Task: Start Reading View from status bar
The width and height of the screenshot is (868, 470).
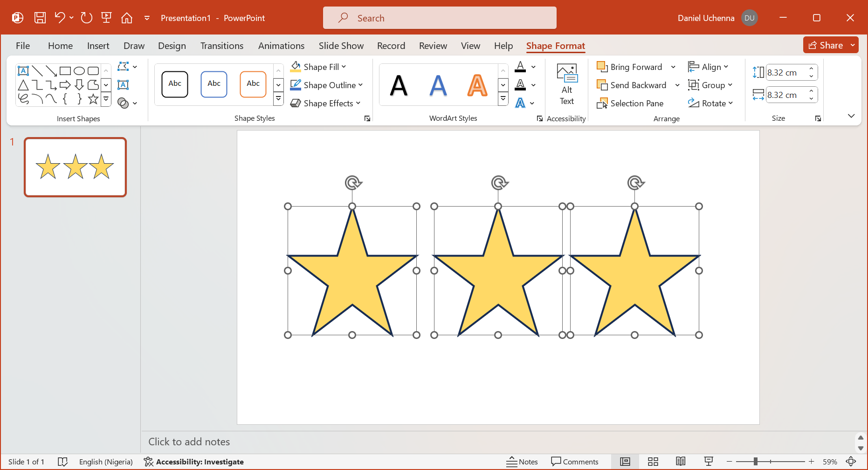Action: point(681,462)
